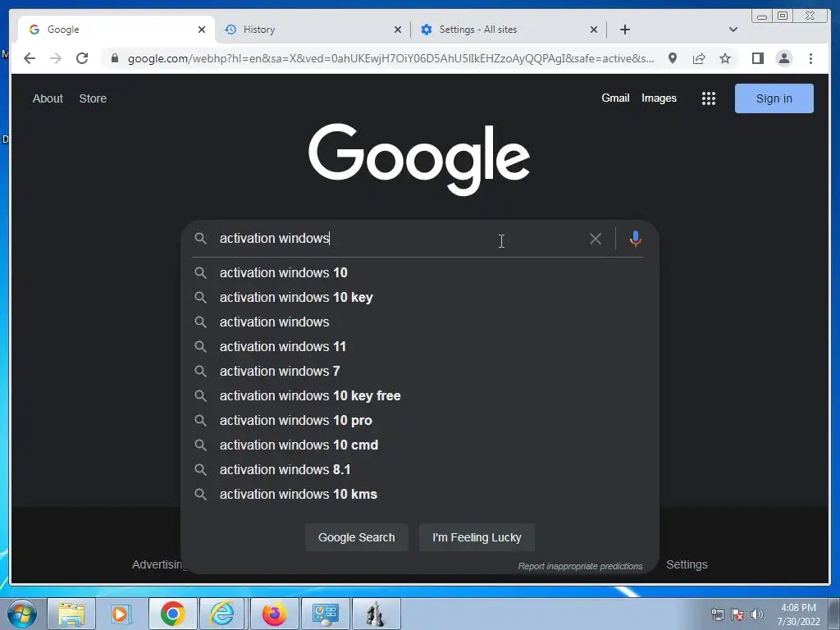The width and height of the screenshot is (840, 630).
Task: Open Gmail link
Action: coord(615,98)
